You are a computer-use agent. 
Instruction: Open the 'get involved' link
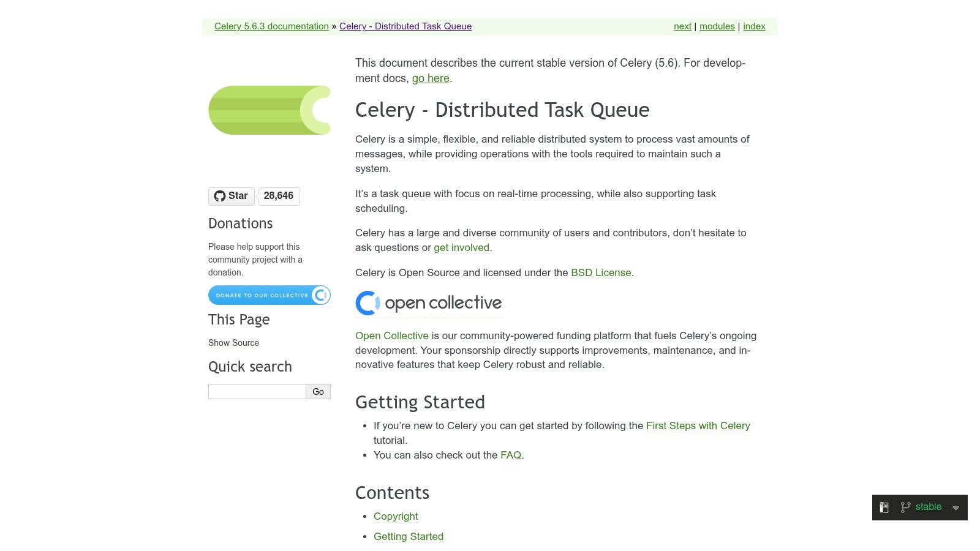click(x=461, y=247)
